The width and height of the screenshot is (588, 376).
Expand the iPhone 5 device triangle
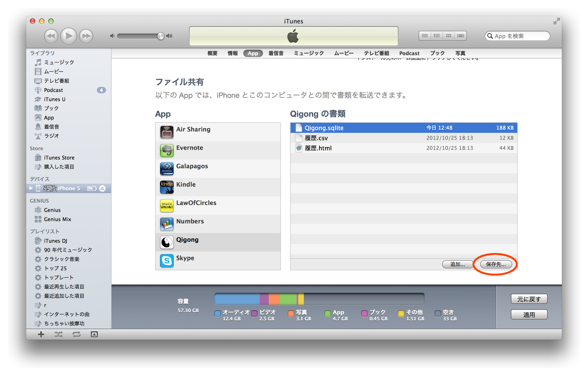(31, 188)
